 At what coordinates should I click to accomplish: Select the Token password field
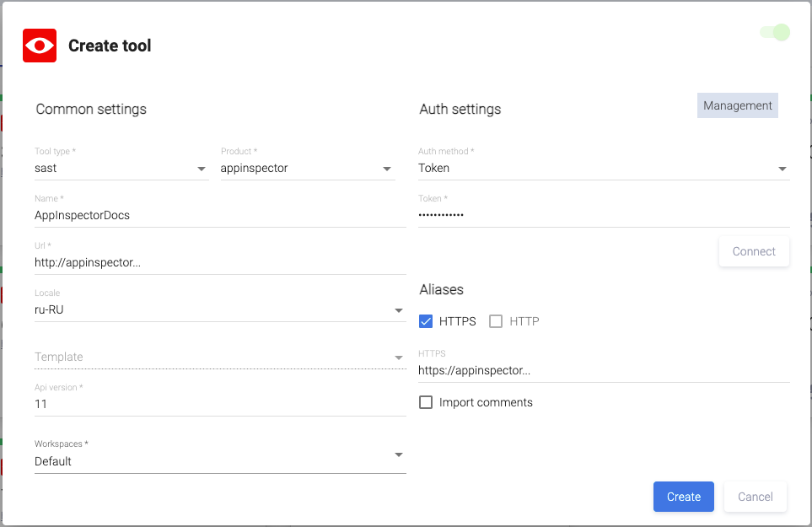pos(603,216)
